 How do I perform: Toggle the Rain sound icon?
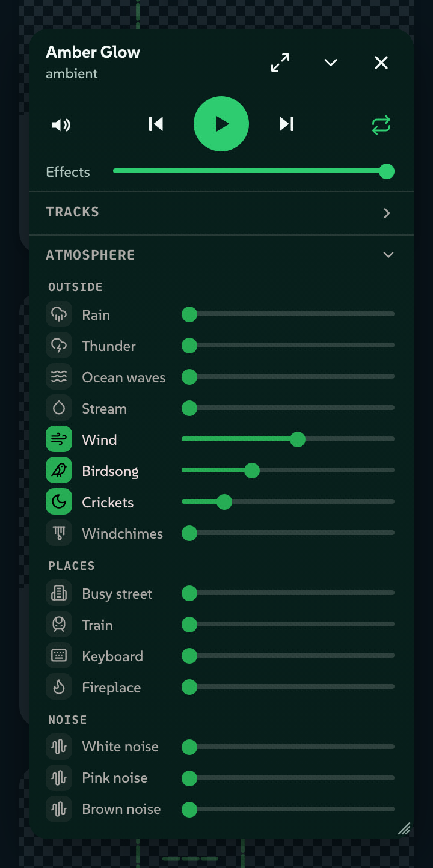59,314
